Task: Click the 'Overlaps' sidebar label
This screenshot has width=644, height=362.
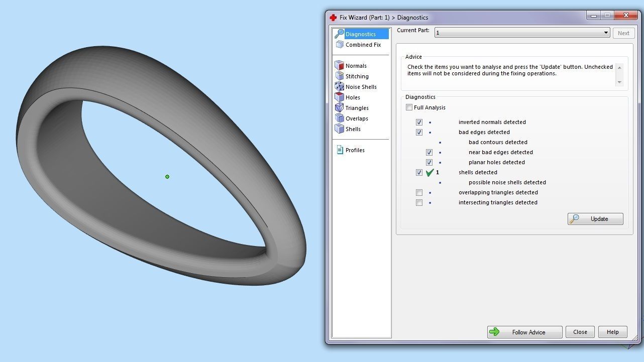Action: 357,118
